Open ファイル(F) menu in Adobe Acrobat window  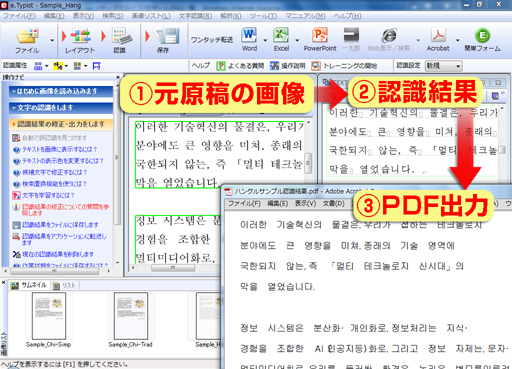pyautogui.click(x=244, y=203)
